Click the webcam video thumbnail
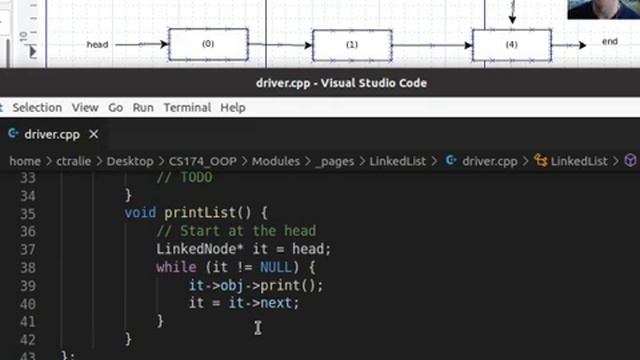Viewport: 640px width, 360px height. pos(604,9)
